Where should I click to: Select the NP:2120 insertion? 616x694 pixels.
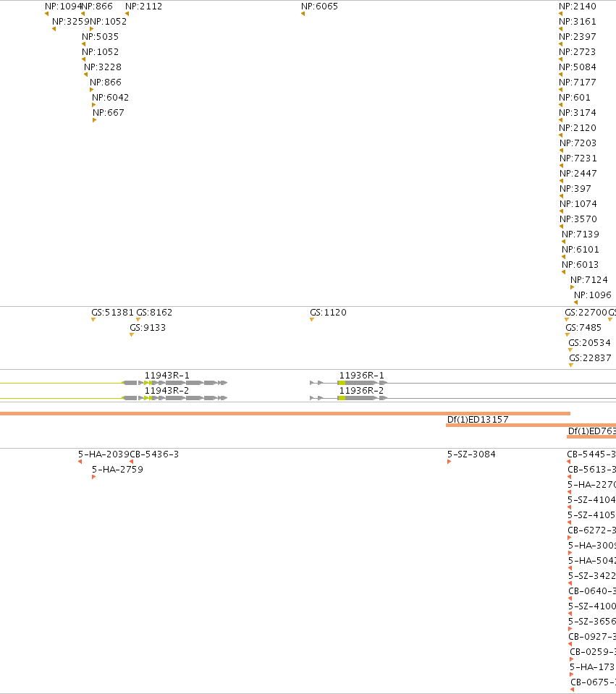pyautogui.click(x=578, y=127)
